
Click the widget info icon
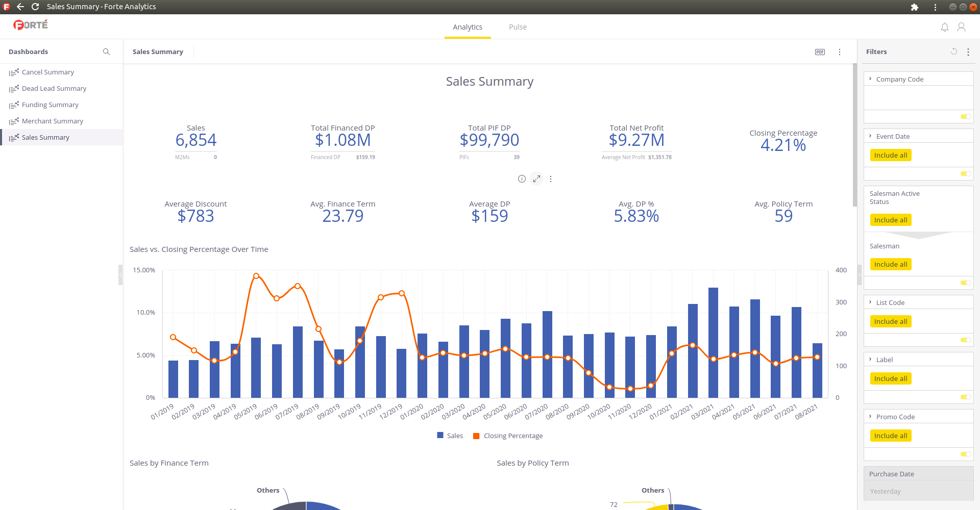tap(522, 179)
